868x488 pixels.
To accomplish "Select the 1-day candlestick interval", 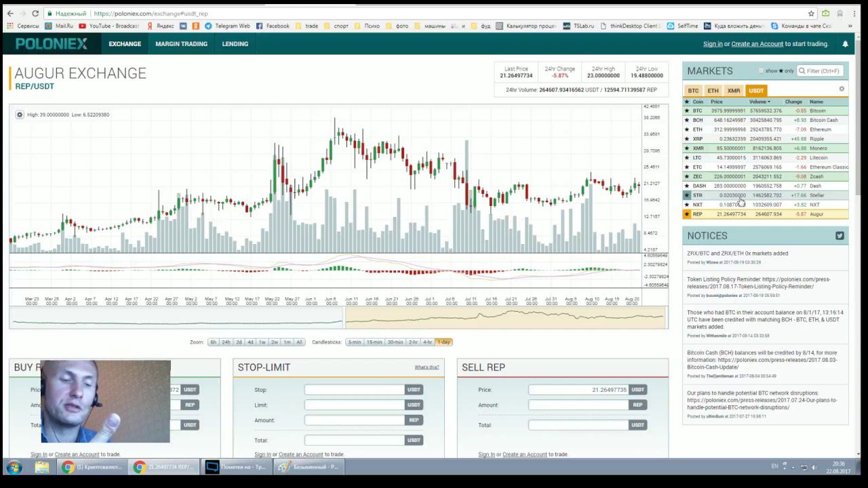I will 443,342.
